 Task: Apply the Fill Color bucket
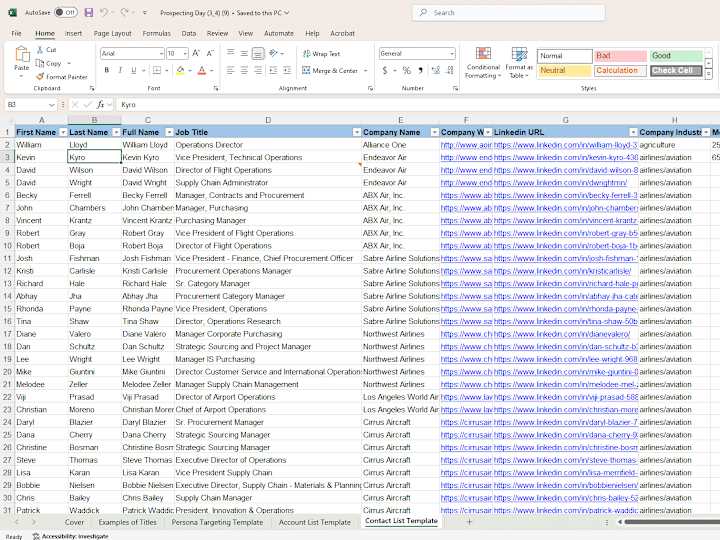click(180, 70)
